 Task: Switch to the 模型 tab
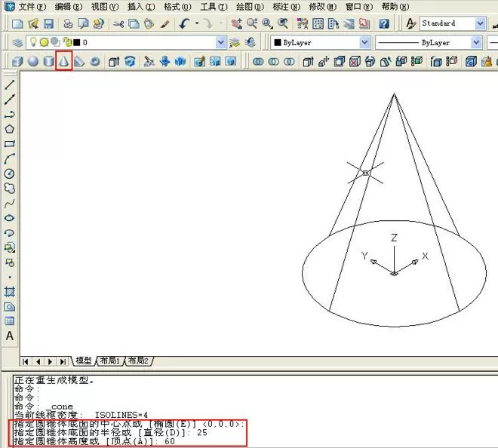tap(84, 361)
